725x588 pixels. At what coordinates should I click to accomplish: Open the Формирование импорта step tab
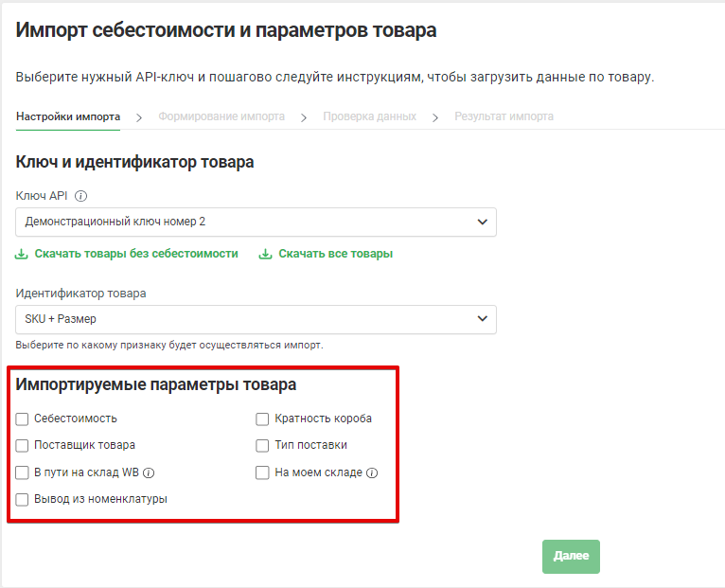[221, 116]
